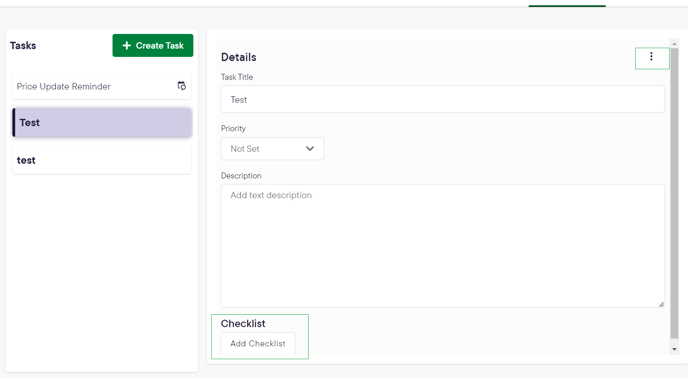Select the lowercase test task in list
This screenshot has width=688, height=378.
101,160
